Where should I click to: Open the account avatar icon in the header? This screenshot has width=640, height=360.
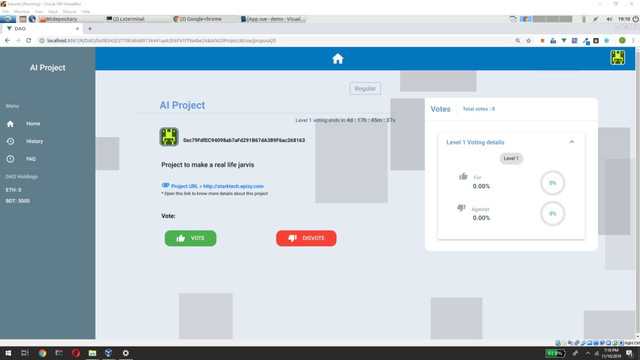tap(618, 58)
